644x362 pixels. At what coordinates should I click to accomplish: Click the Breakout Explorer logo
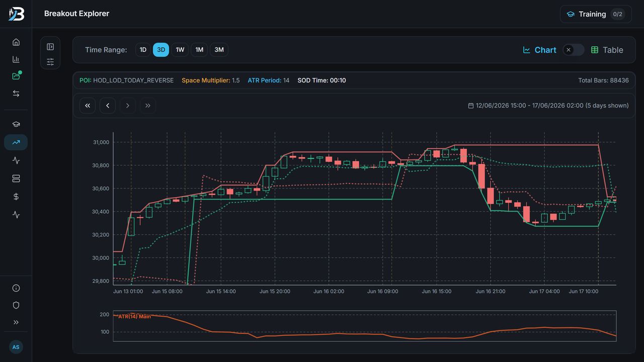tap(16, 14)
